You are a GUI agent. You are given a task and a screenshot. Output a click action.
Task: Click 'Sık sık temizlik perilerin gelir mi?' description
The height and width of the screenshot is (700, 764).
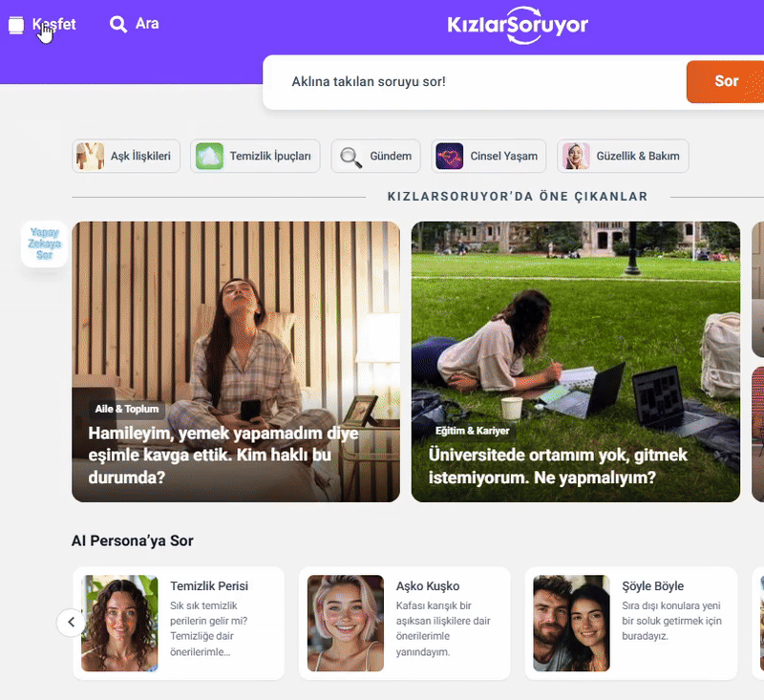click(x=208, y=629)
